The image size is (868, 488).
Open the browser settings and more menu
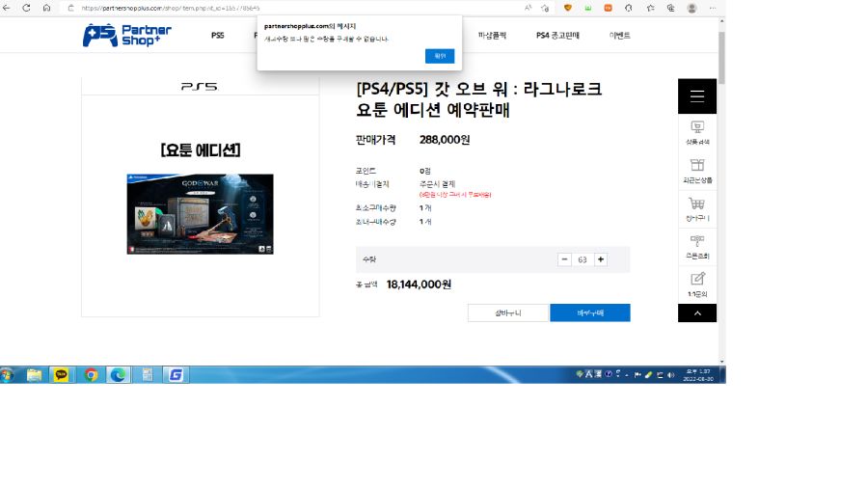pos(713,8)
